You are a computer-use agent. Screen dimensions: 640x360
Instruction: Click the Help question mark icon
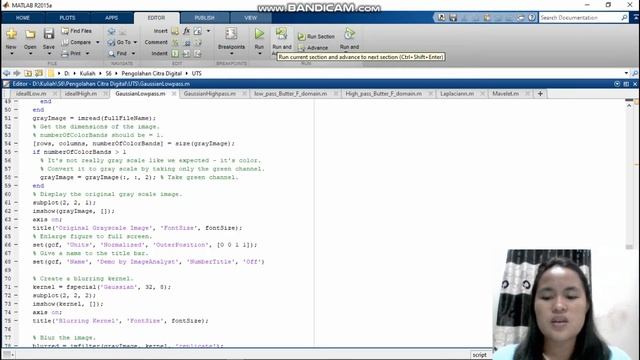pyautogui.click(x=531, y=18)
